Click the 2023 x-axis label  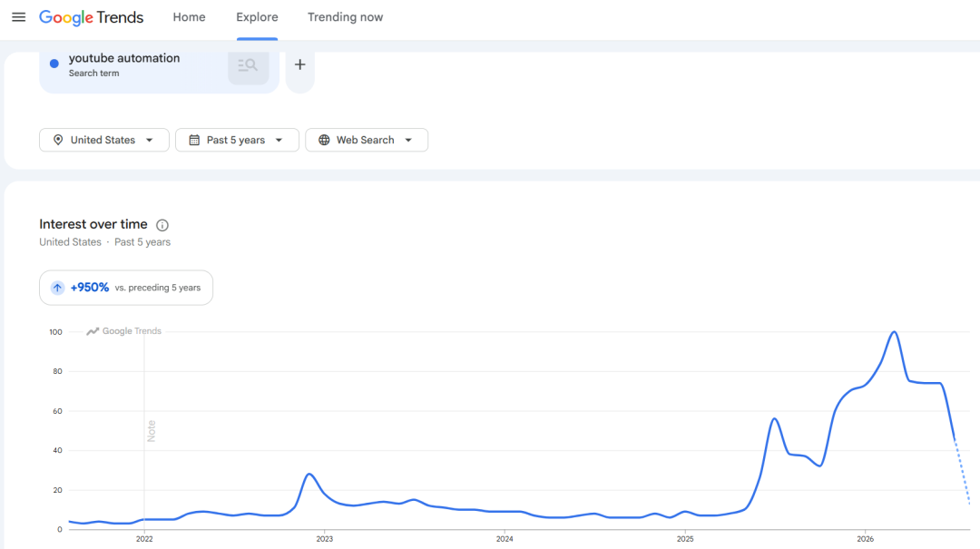tap(324, 539)
